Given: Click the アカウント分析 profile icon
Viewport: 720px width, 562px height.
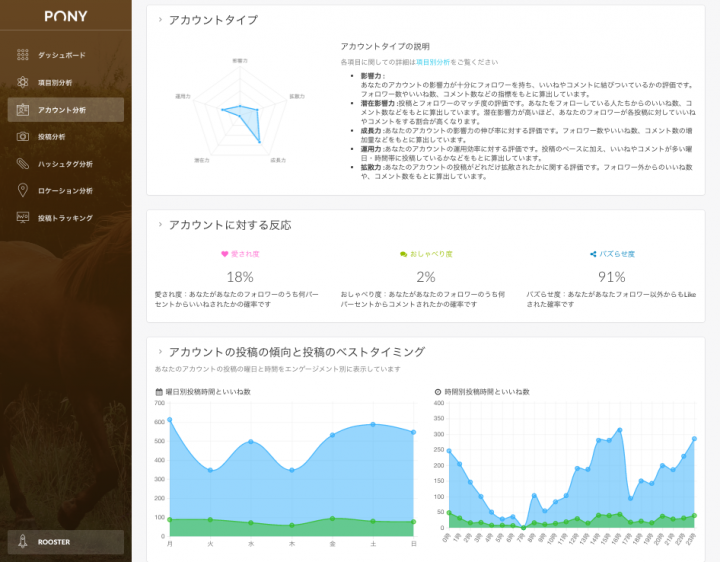Looking at the screenshot, I should tap(22, 110).
